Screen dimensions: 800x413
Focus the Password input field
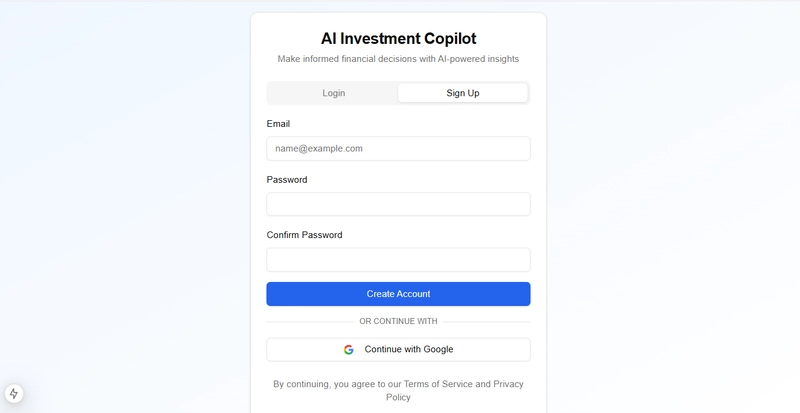tap(398, 204)
